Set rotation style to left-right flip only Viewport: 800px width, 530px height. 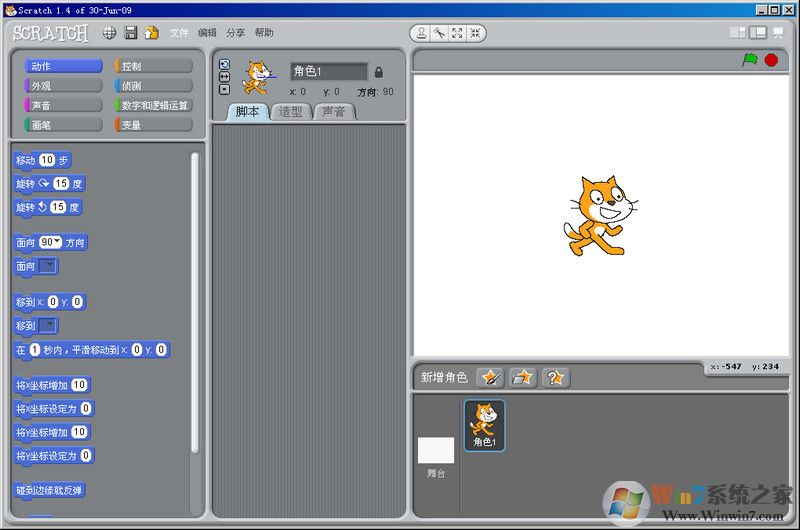pos(224,76)
